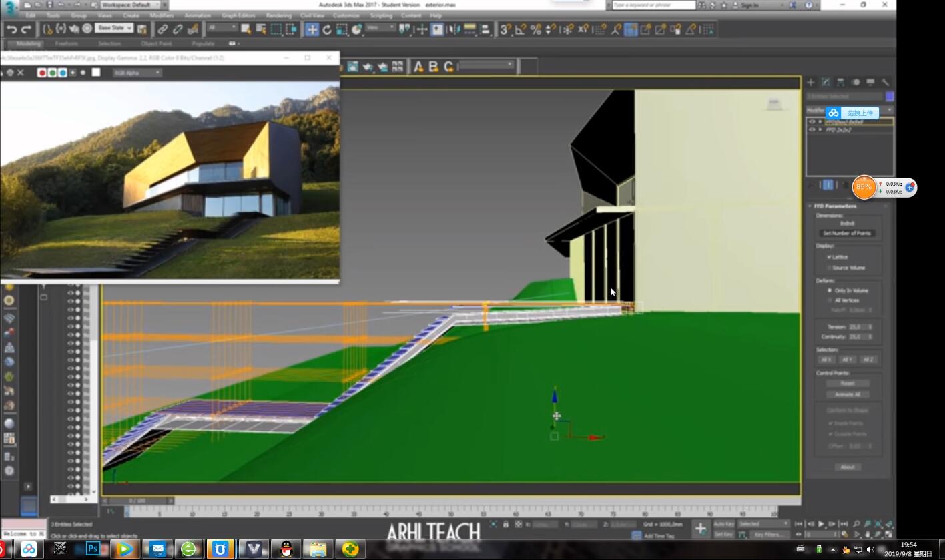
Task: Select the Select and Link tool
Action: (162, 29)
